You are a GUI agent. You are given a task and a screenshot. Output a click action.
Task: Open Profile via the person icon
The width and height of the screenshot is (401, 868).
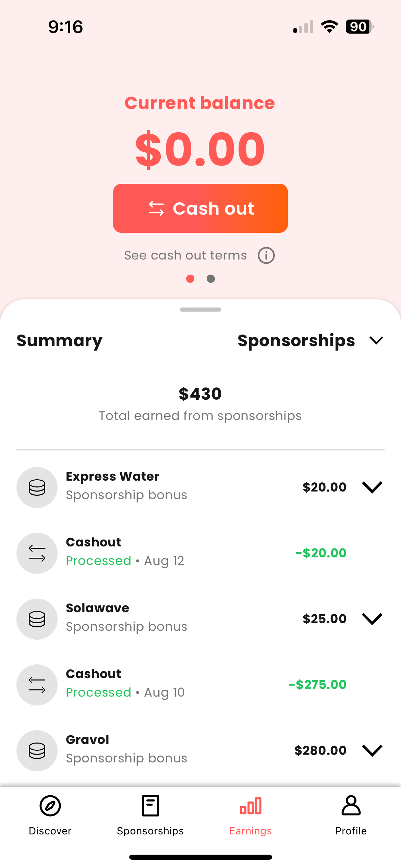pos(351,806)
